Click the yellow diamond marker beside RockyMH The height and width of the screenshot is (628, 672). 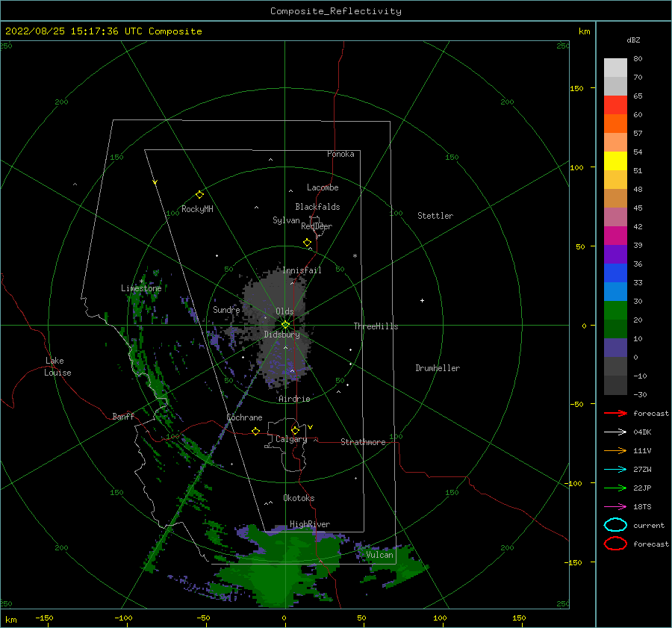[199, 195]
